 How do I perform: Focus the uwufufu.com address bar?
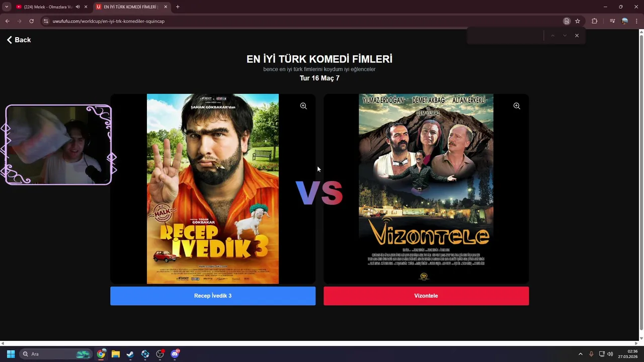click(302, 21)
